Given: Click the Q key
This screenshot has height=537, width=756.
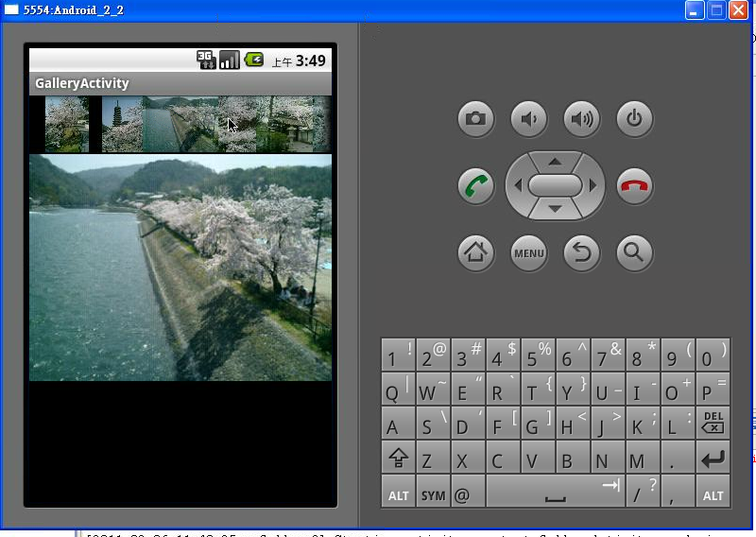Looking at the screenshot, I should pos(398,389).
